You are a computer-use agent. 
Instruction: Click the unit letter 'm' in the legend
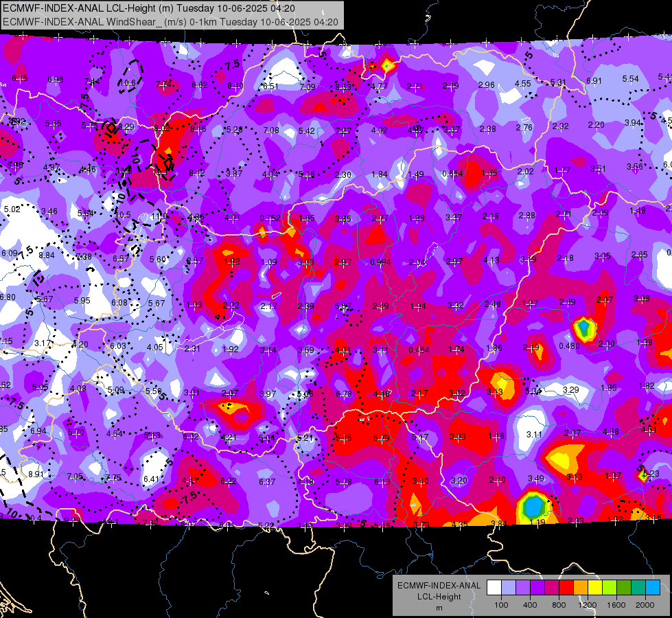tap(439, 608)
